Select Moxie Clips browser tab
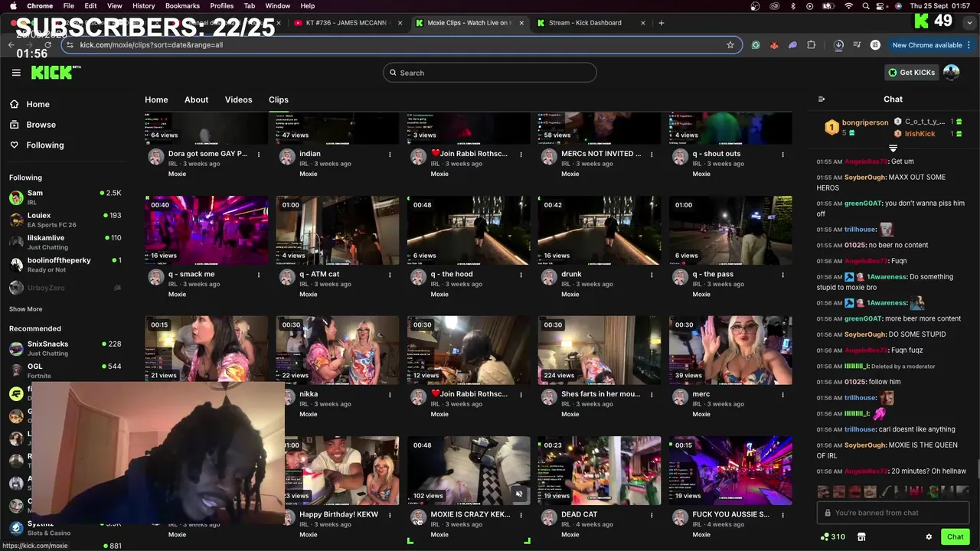This screenshot has width=980, height=551. click(x=470, y=23)
